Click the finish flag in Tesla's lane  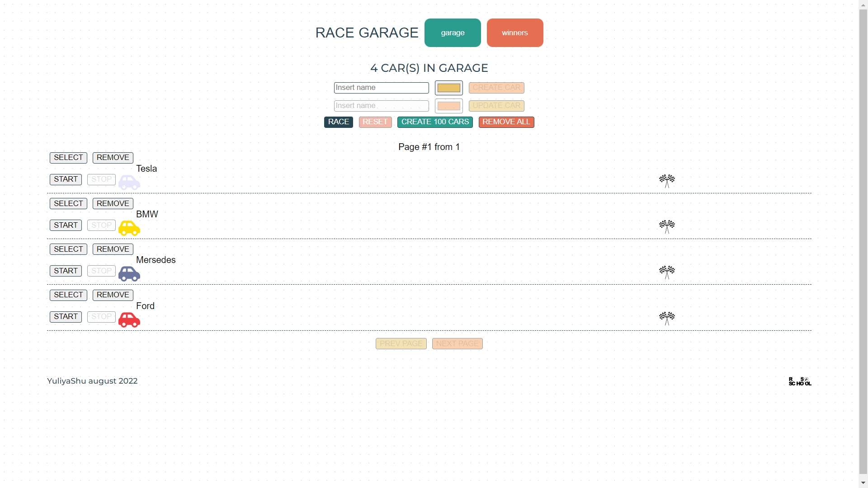pyautogui.click(x=667, y=181)
